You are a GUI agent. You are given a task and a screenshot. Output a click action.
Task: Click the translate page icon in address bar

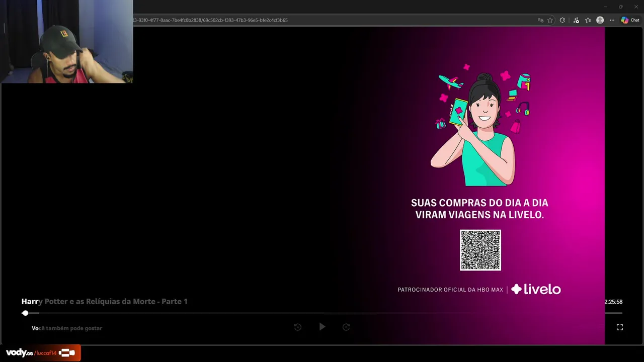coord(540,20)
